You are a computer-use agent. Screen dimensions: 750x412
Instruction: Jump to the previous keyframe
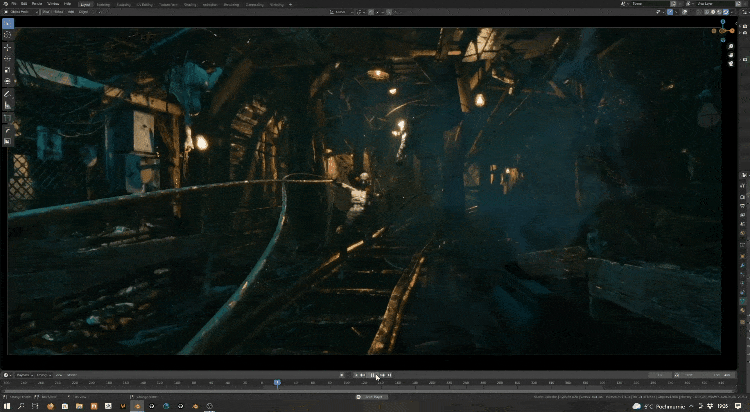tap(362, 375)
